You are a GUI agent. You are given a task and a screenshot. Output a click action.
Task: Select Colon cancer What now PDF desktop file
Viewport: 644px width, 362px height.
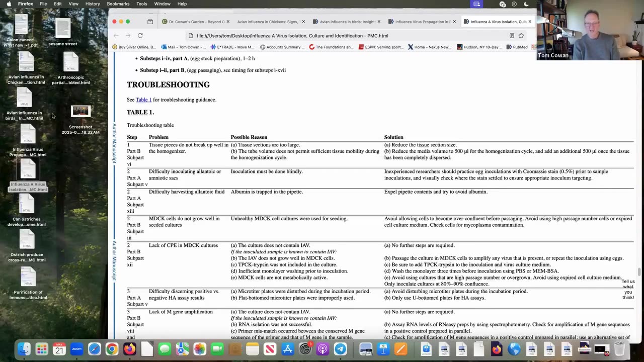21,30
